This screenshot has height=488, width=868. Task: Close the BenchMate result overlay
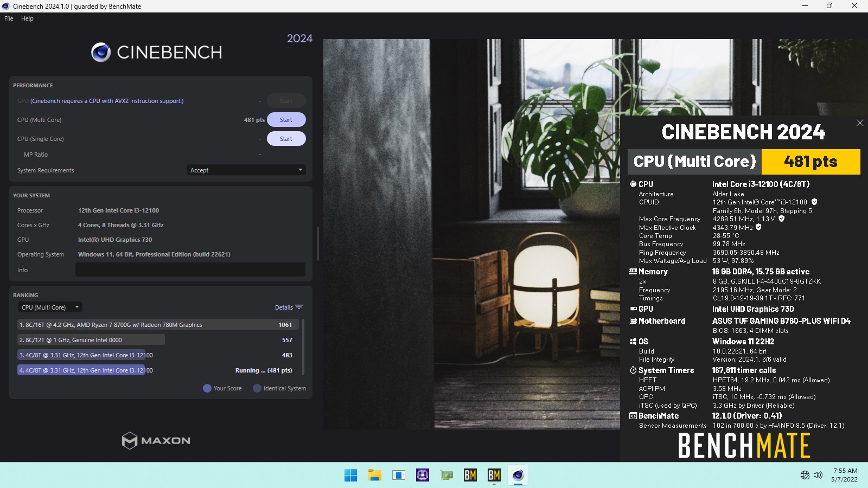860,123
